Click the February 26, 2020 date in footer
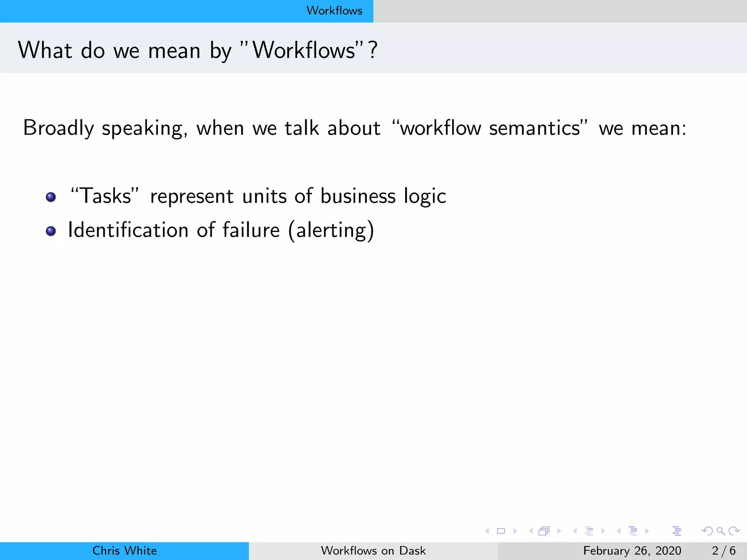This screenshot has height=560, width=747. pyautogui.click(x=632, y=551)
